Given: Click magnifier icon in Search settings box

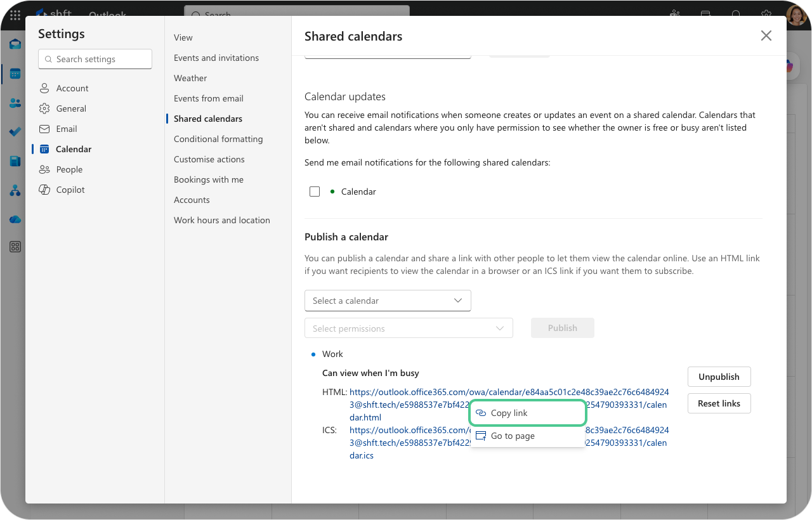Looking at the screenshot, I should 48,59.
